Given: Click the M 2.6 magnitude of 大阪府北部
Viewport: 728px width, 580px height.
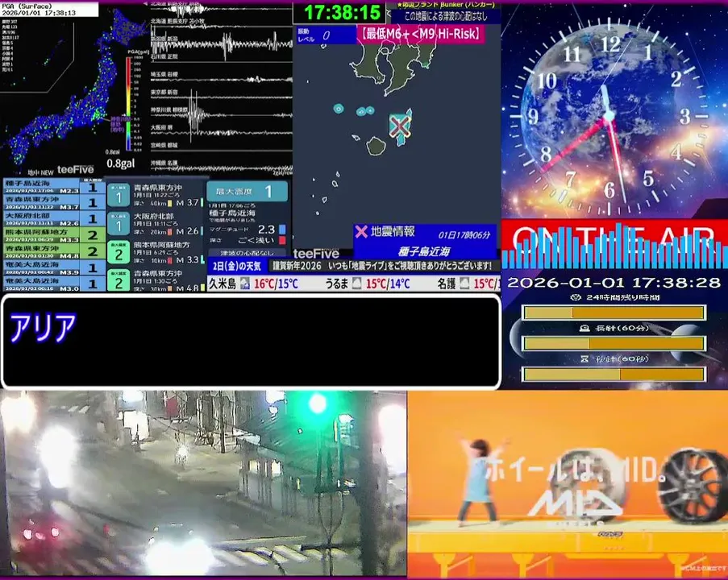Looking at the screenshot, I should [x=187, y=231].
